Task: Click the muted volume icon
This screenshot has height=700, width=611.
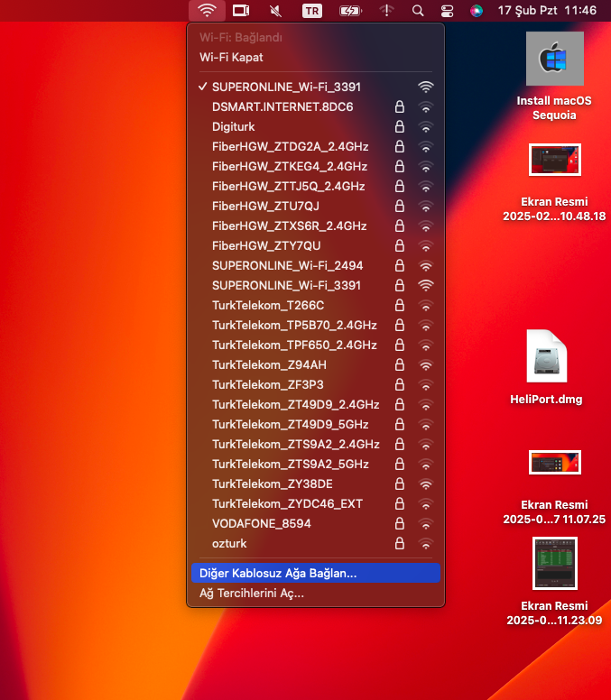Action: pos(275,10)
